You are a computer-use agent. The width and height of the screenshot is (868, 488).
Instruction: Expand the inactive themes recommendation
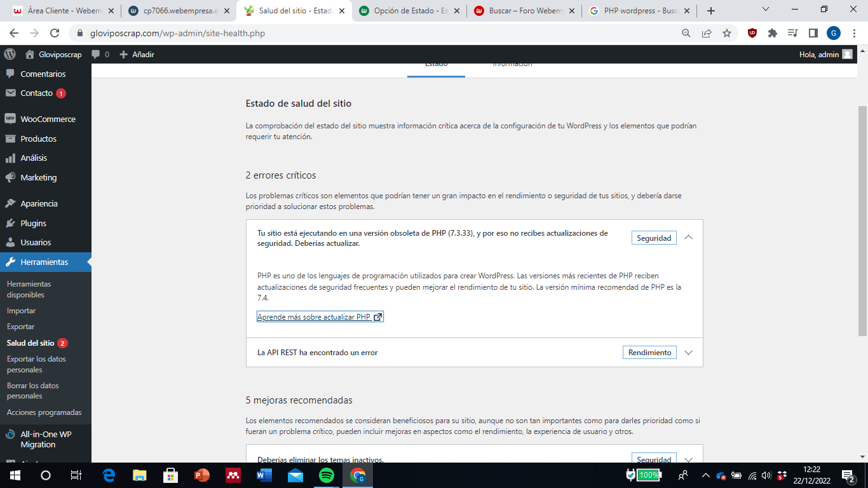click(x=688, y=459)
